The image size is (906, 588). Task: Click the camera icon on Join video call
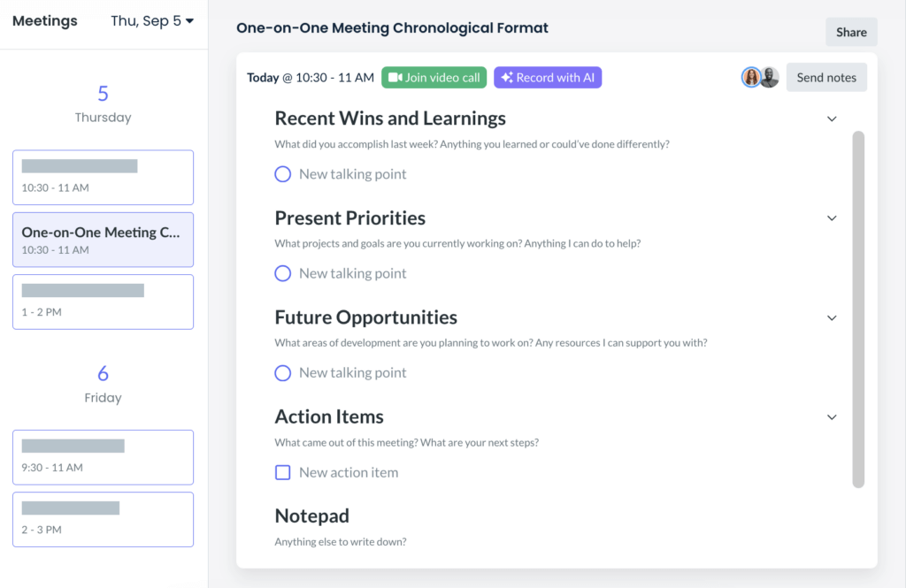click(395, 78)
